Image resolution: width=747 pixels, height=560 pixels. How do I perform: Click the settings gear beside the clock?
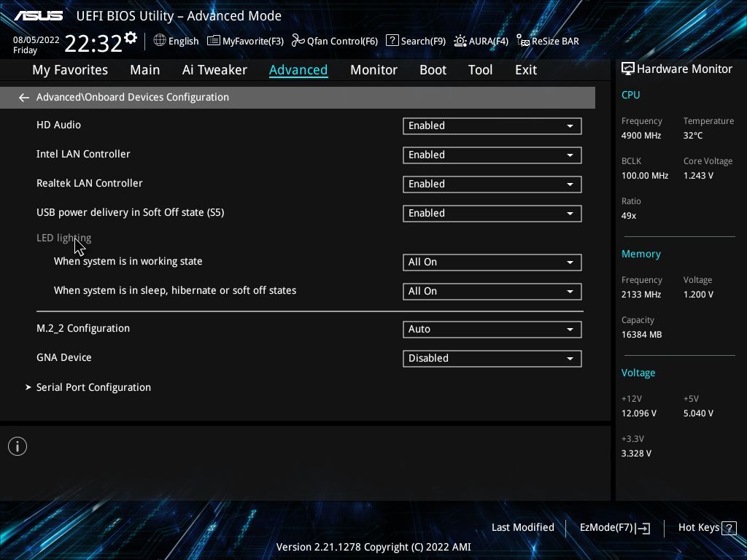[x=131, y=38]
